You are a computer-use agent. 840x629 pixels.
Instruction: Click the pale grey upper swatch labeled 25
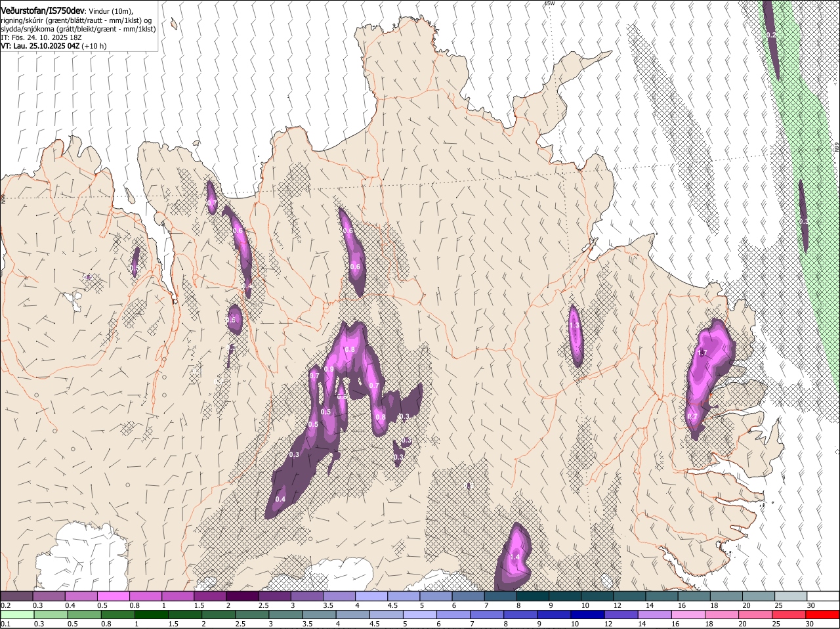pyautogui.click(x=790, y=596)
